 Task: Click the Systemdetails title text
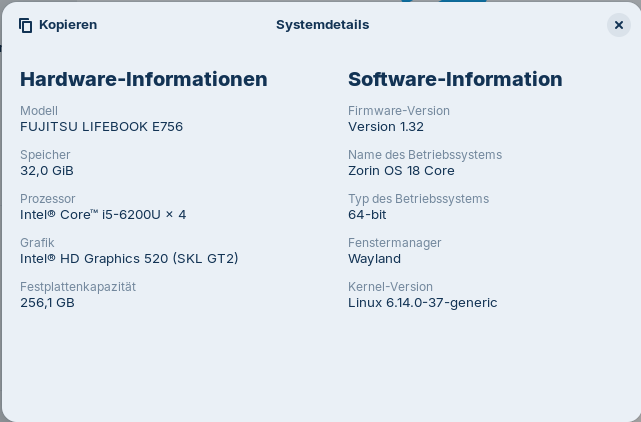pyautogui.click(x=322, y=25)
